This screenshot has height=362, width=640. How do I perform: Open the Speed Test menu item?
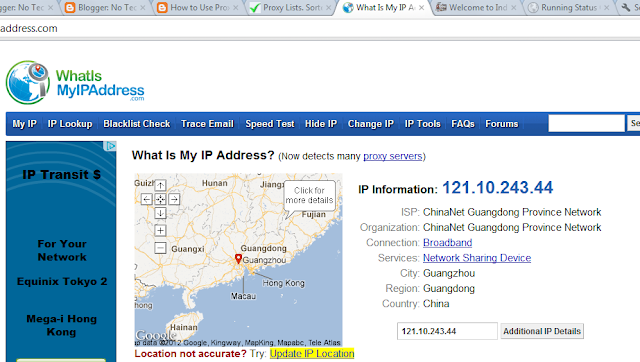pyautogui.click(x=270, y=124)
